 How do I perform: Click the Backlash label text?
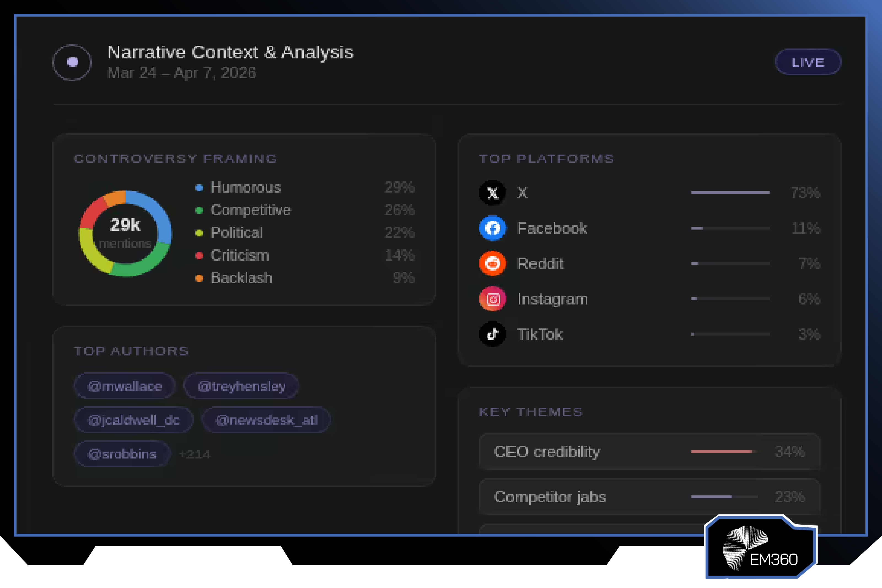point(241,278)
